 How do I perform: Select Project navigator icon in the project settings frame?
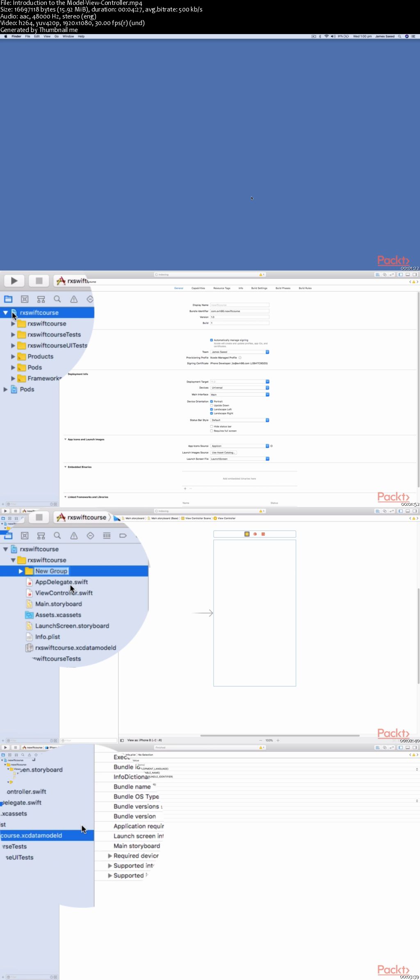pyautogui.click(x=8, y=299)
